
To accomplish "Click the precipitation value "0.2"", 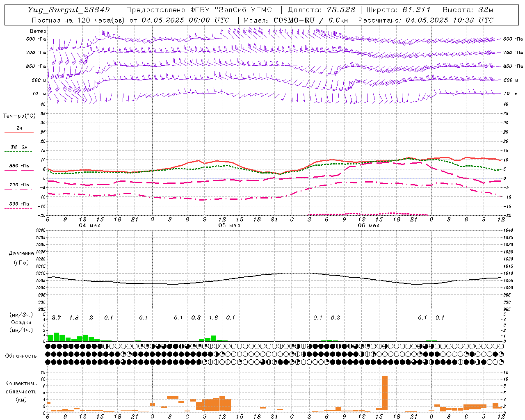I will click(x=336, y=317).
